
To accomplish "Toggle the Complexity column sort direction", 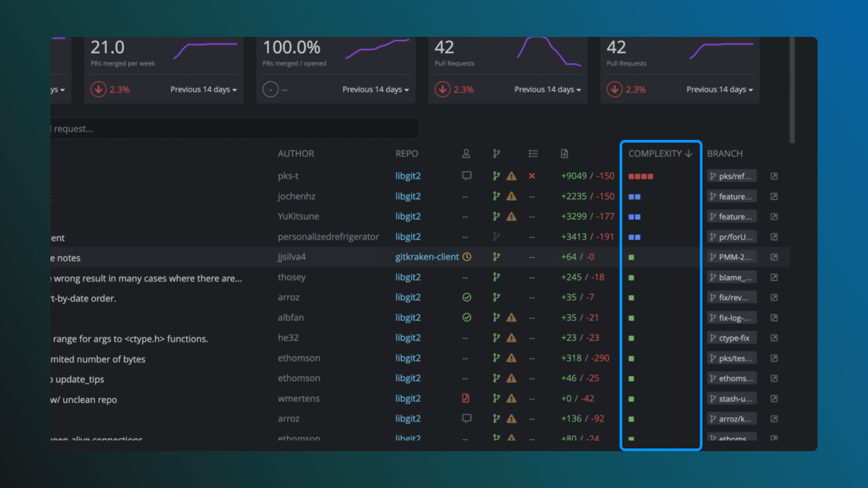I will click(x=660, y=153).
